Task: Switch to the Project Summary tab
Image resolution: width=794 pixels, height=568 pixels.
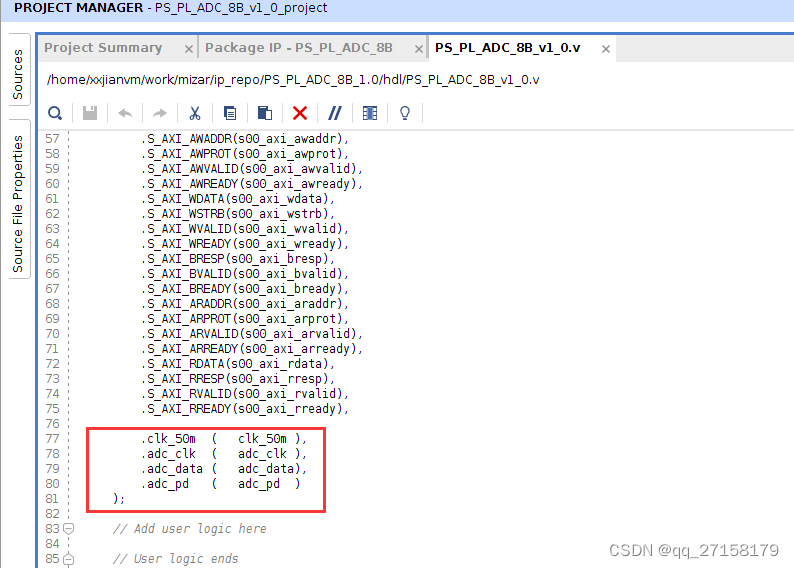Action: coord(103,48)
